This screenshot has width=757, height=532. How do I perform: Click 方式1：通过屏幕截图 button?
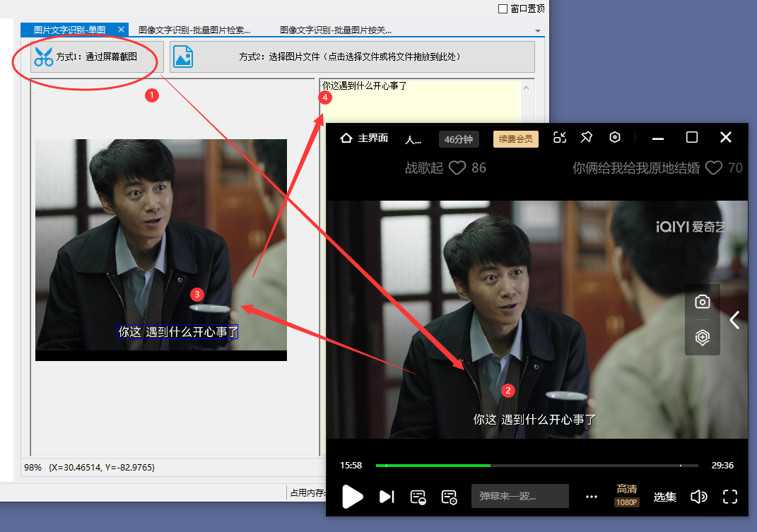tap(97, 57)
